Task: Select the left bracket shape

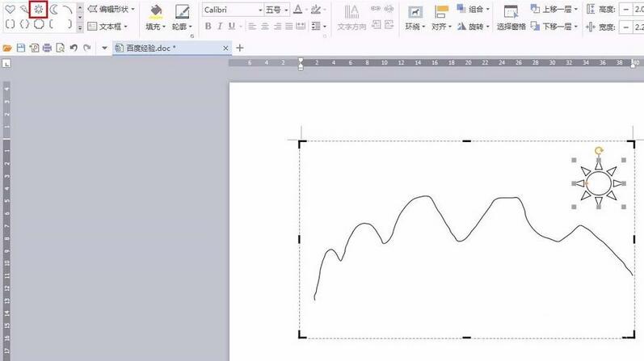Action: pos(52,24)
